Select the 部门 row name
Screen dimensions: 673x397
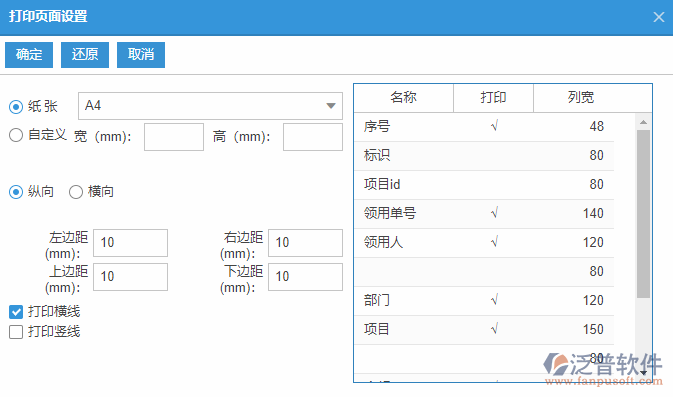coord(377,300)
